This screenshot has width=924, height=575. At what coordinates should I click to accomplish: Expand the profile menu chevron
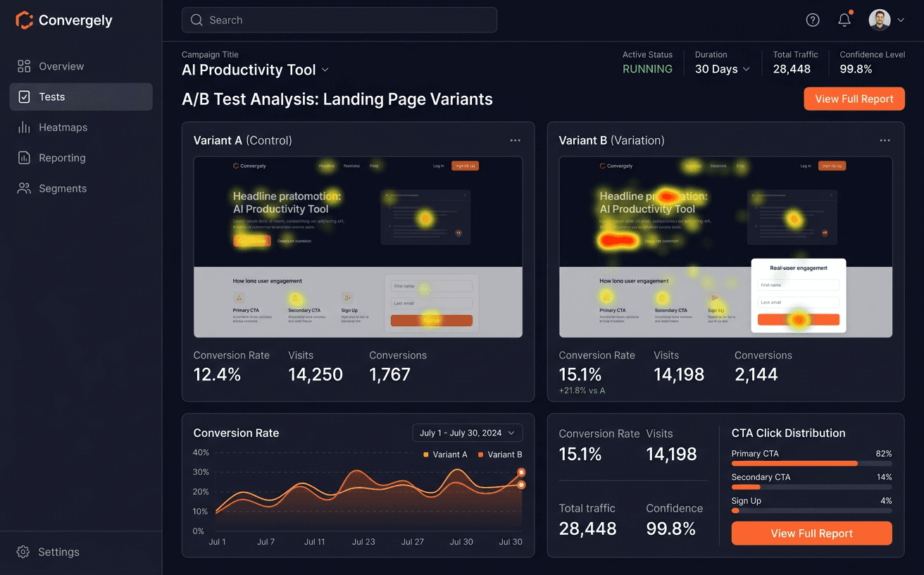point(901,20)
